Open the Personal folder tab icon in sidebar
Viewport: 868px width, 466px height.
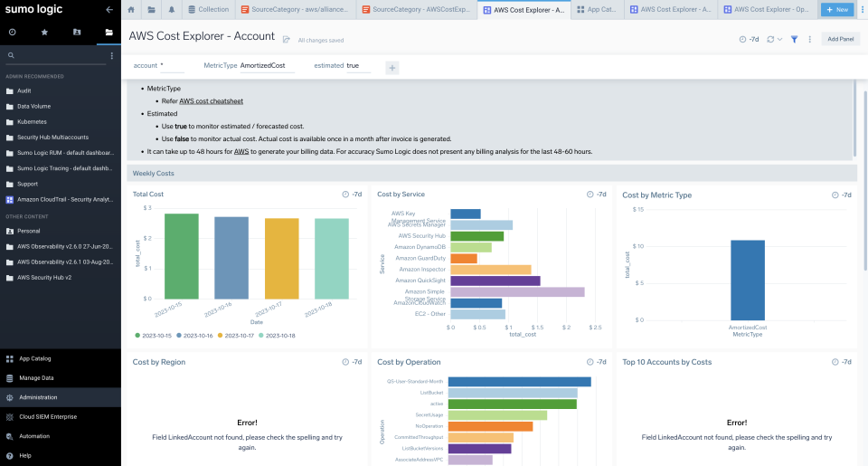pyautogui.click(x=77, y=33)
